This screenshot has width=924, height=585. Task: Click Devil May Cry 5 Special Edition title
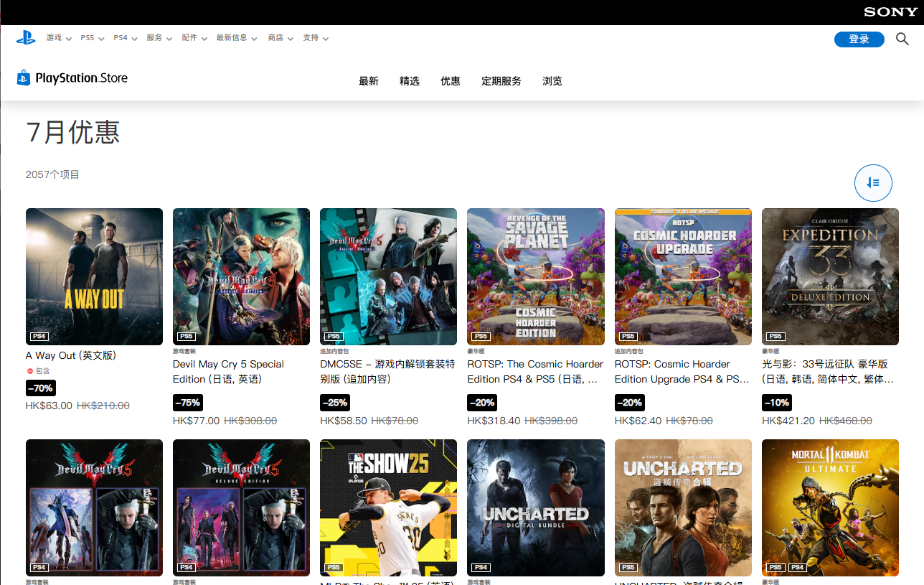228,371
